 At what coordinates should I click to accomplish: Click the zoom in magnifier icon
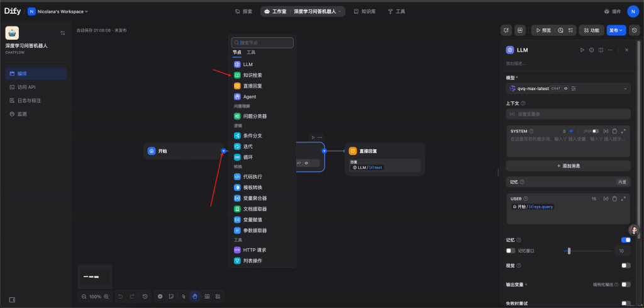click(x=106, y=296)
